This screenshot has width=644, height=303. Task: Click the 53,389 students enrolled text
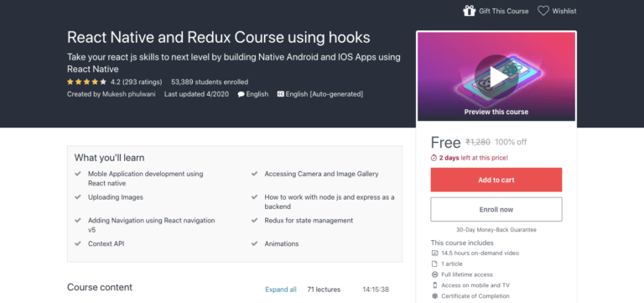tap(210, 81)
